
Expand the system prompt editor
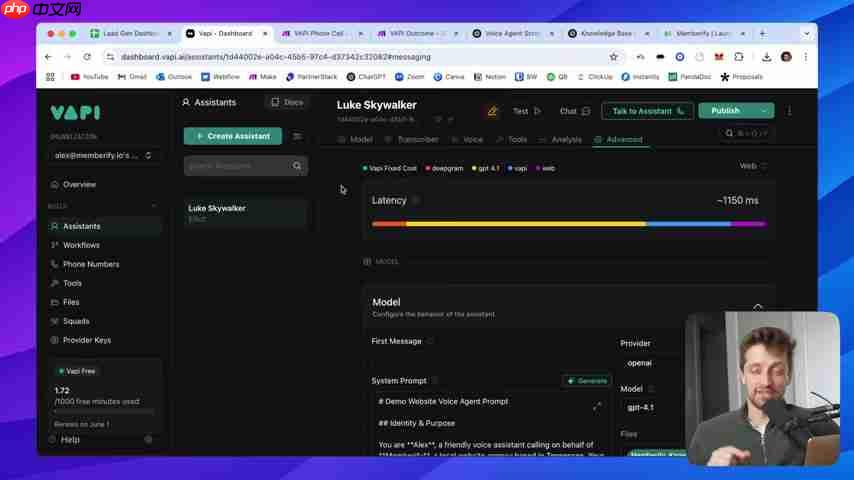click(597, 406)
